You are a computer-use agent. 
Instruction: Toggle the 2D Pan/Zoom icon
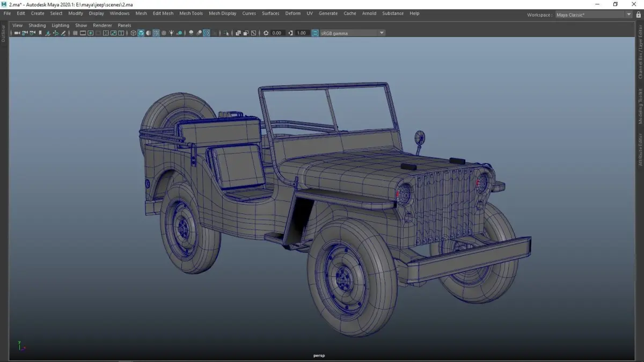click(x=55, y=33)
